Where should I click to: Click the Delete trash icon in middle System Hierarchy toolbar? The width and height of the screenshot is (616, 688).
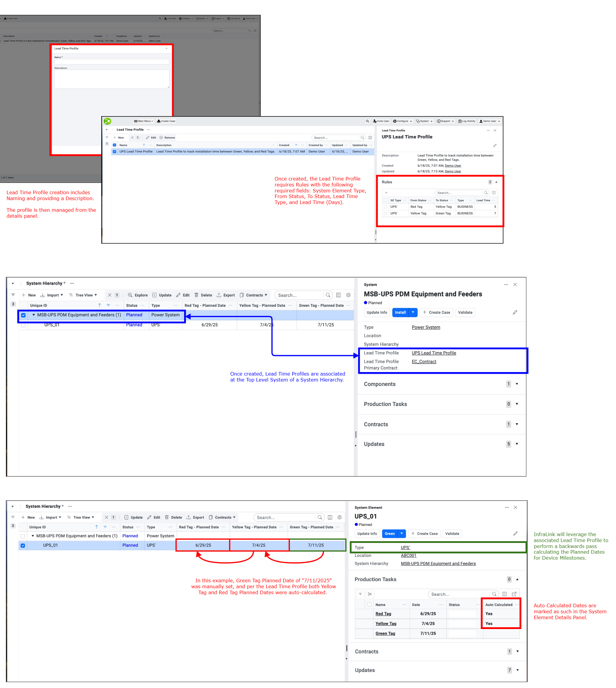[196, 295]
